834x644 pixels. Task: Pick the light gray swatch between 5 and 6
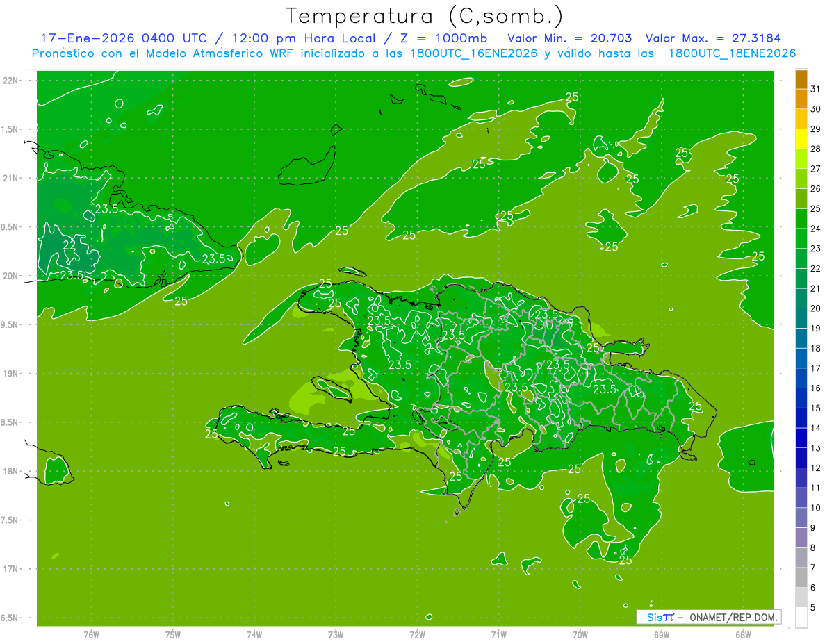coord(801,597)
